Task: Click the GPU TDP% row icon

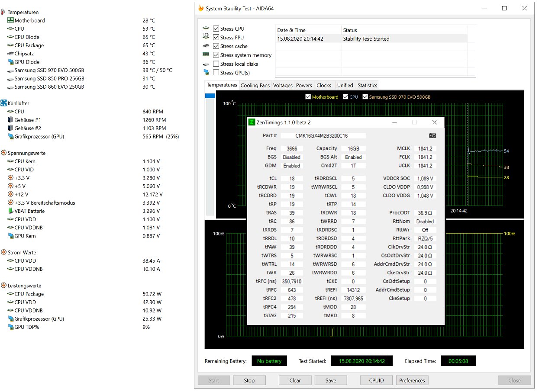Action: click(10, 328)
